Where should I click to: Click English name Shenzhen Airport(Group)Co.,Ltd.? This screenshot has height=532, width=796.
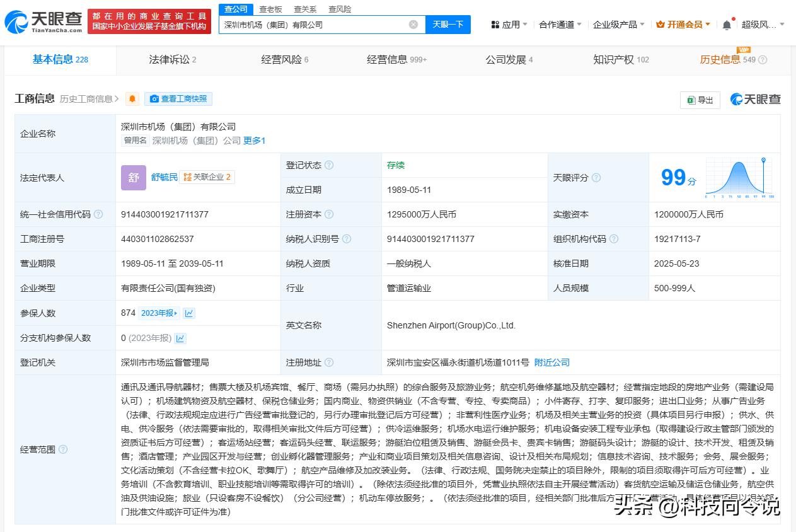point(451,325)
